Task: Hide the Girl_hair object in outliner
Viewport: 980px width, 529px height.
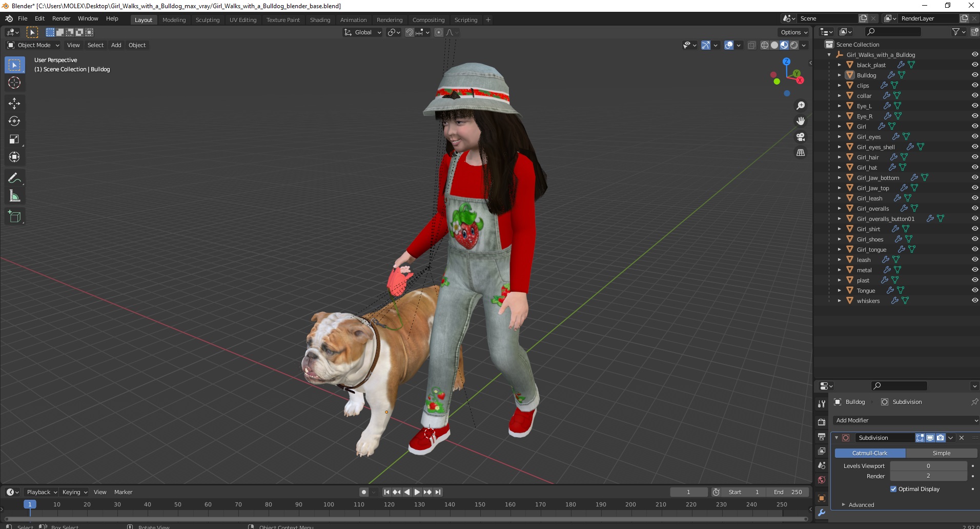Action: pos(974,157)
